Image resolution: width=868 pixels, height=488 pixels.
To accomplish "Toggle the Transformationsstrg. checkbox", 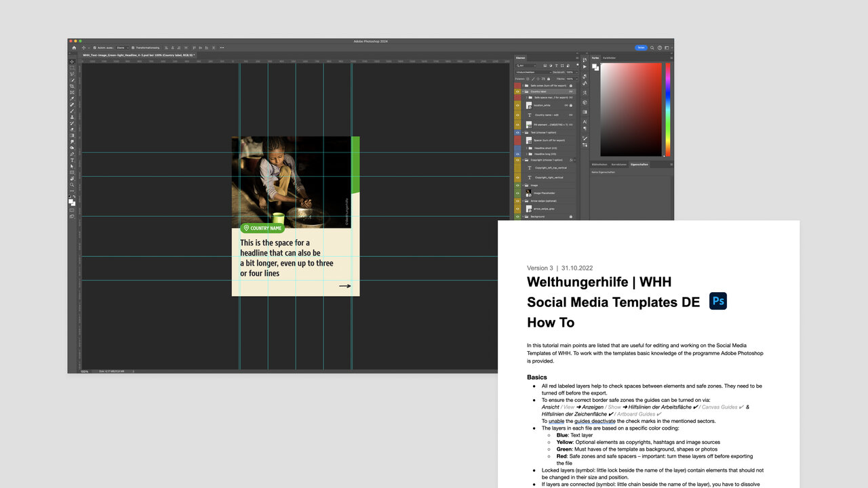I will [x=133, y=47].
